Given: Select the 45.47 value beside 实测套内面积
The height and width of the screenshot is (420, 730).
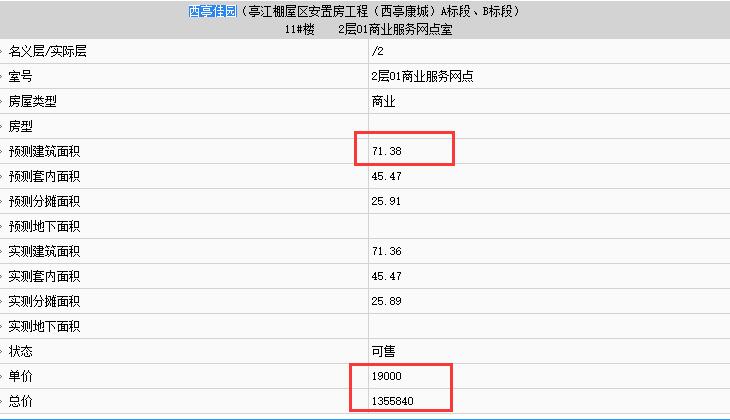Looking at the screenshot, I should [386, 277].
